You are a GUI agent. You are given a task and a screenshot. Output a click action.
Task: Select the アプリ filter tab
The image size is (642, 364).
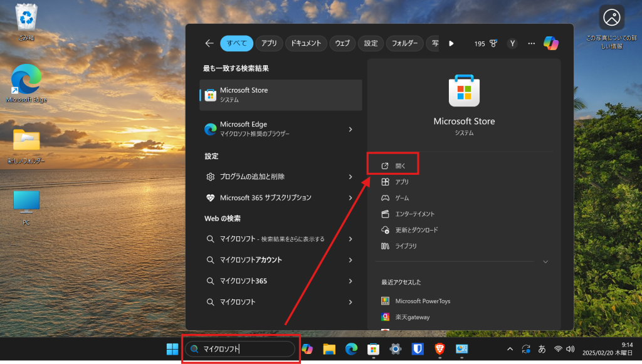[x=269, y=43]
